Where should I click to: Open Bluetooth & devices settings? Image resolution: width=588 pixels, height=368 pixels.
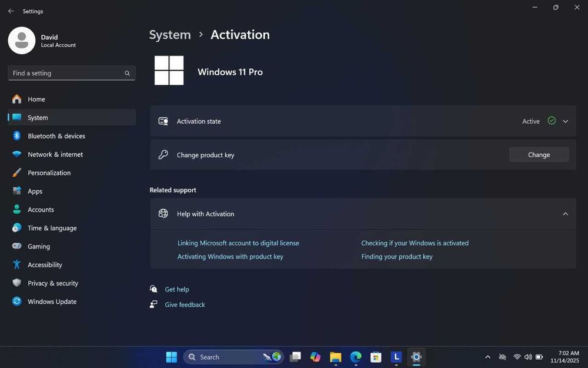tap(72, 136)
